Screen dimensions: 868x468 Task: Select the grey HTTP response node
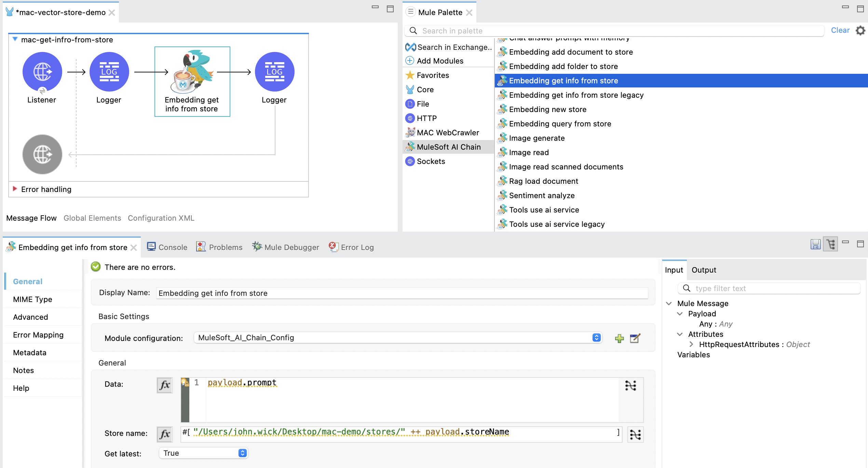click(x=42, y=154)
